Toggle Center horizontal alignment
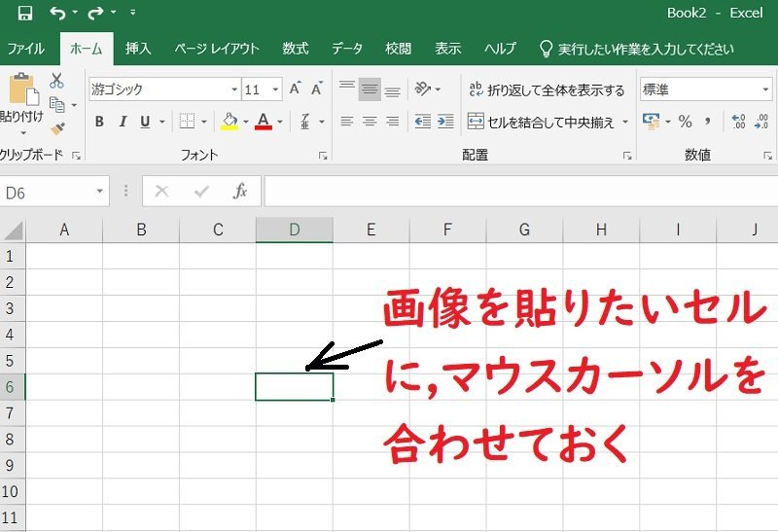The height and width of the screenshot is (532, 778). [370, 122]
